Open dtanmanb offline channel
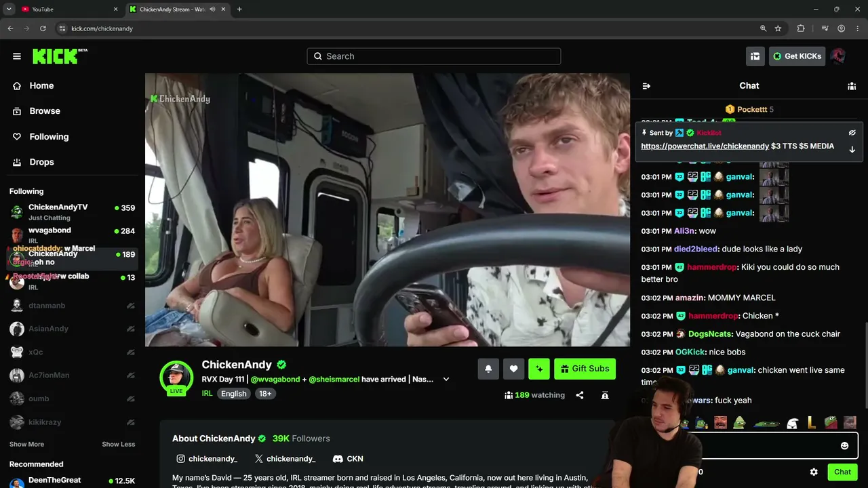The image size is (868, 488). tap(72, 306)
